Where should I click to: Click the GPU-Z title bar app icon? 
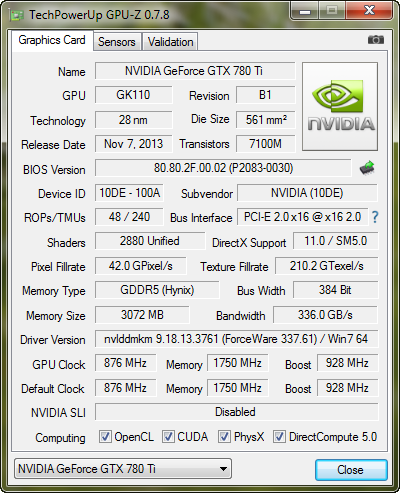point(17,15)
